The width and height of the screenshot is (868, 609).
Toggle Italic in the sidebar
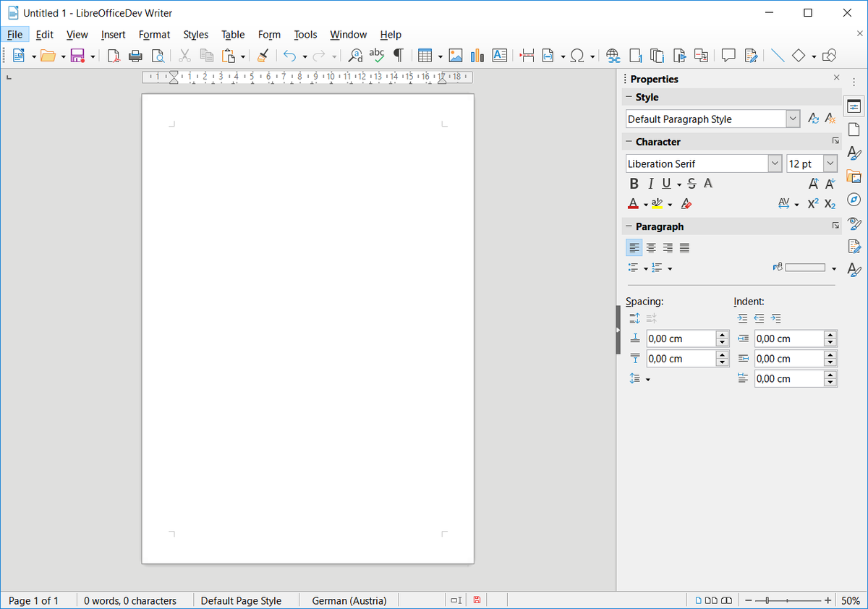pyautogui.click(x=650, y=184)
